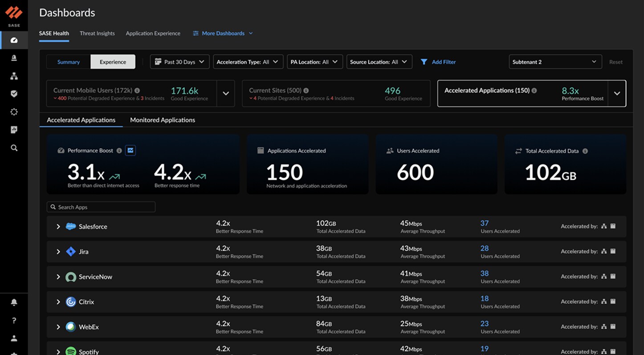
Task: Open the Past 30 Days dropdown
Action: tap(179, 62)
